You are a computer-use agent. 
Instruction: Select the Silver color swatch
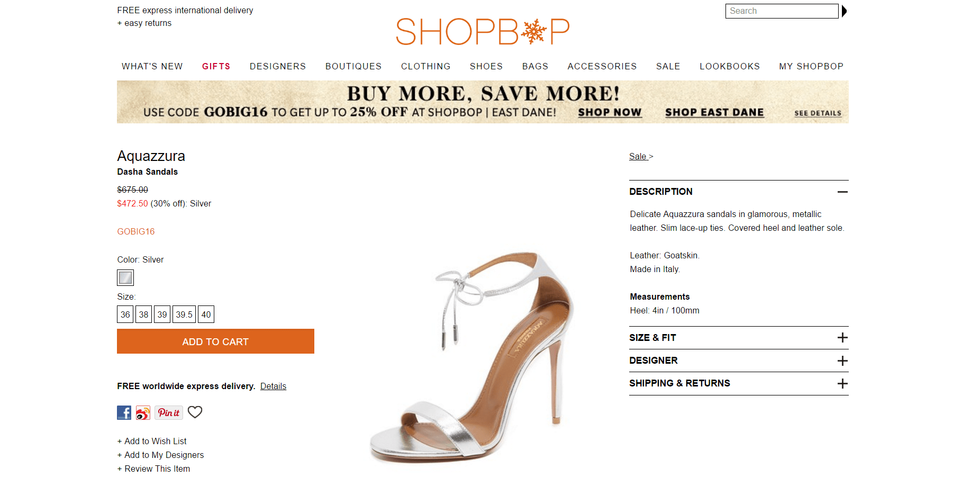tap(125, 277)
